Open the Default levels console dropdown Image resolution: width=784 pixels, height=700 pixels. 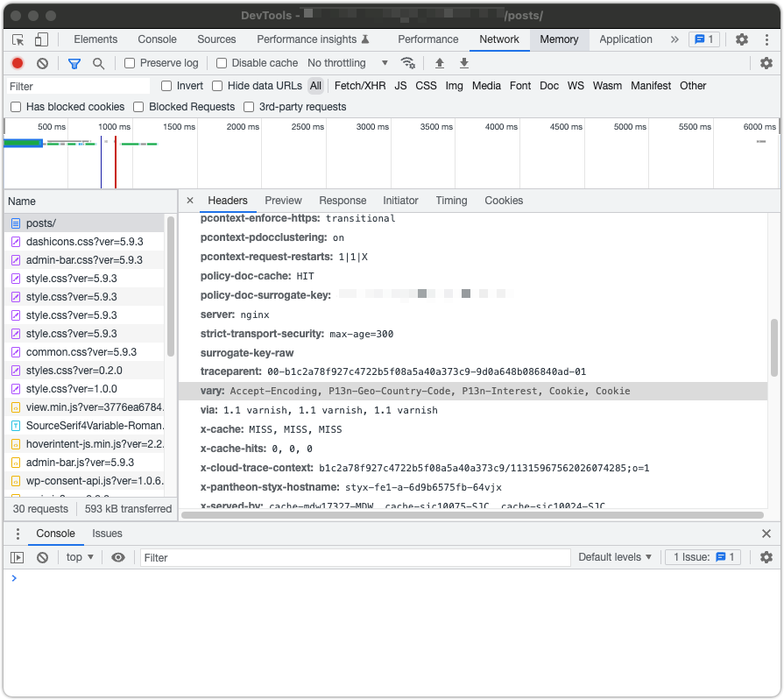(x=615, y=556)
